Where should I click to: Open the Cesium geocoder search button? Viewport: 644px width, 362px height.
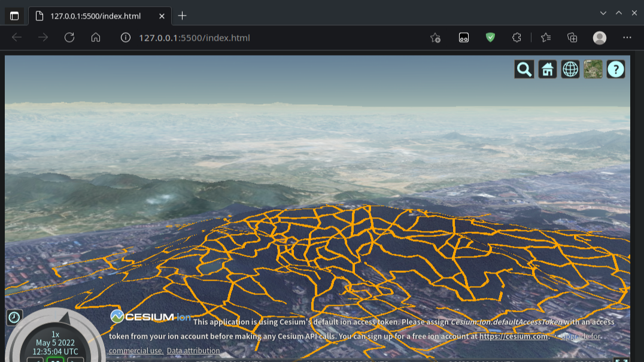tap(524, 69)
